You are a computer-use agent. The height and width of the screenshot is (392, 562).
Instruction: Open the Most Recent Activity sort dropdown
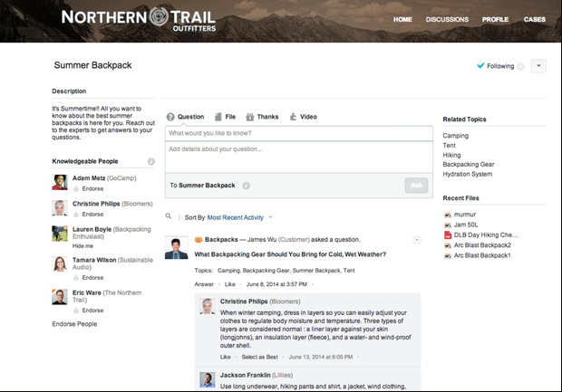click(239, 217)
